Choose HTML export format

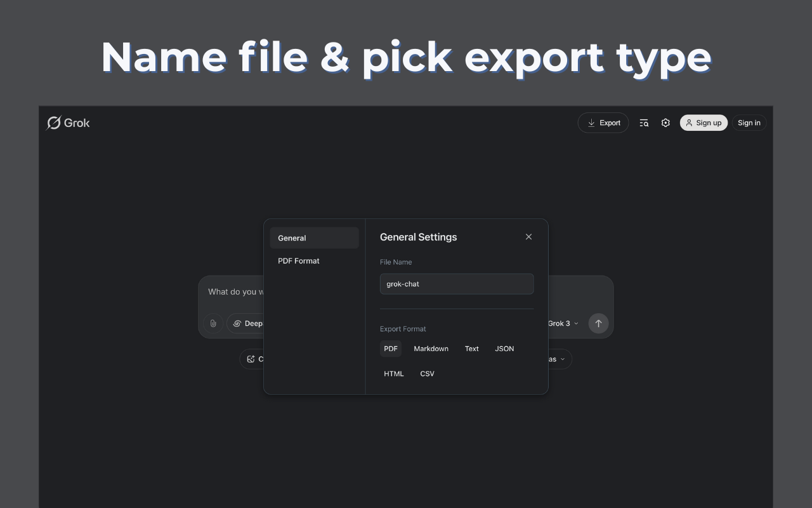click(394, 373)
